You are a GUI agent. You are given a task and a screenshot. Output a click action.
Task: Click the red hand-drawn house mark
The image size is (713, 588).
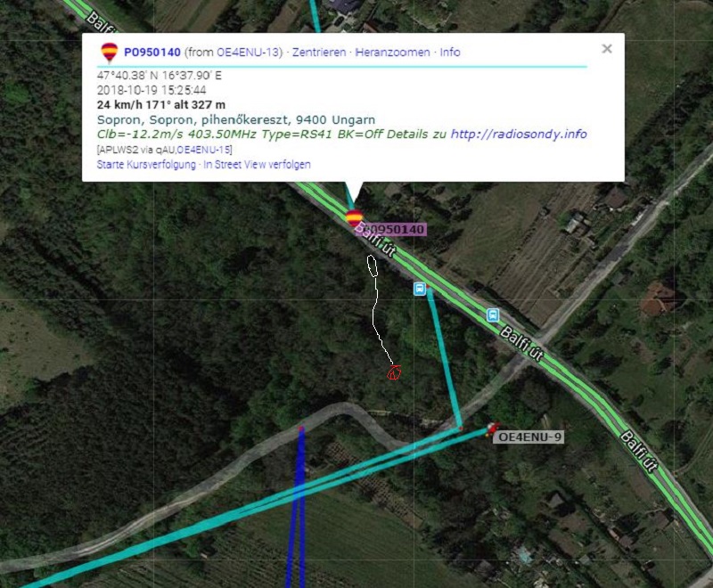coord(394,372)
